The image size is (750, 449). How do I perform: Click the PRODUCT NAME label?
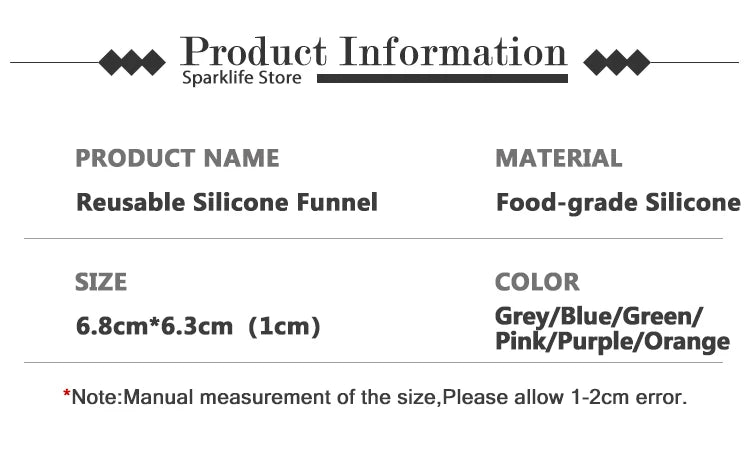tap(177, 158)
